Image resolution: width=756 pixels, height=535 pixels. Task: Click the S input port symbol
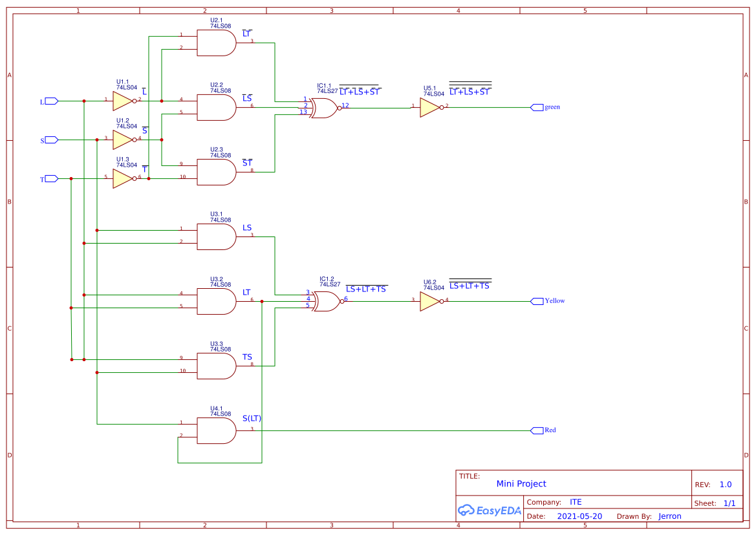(51, 140)
